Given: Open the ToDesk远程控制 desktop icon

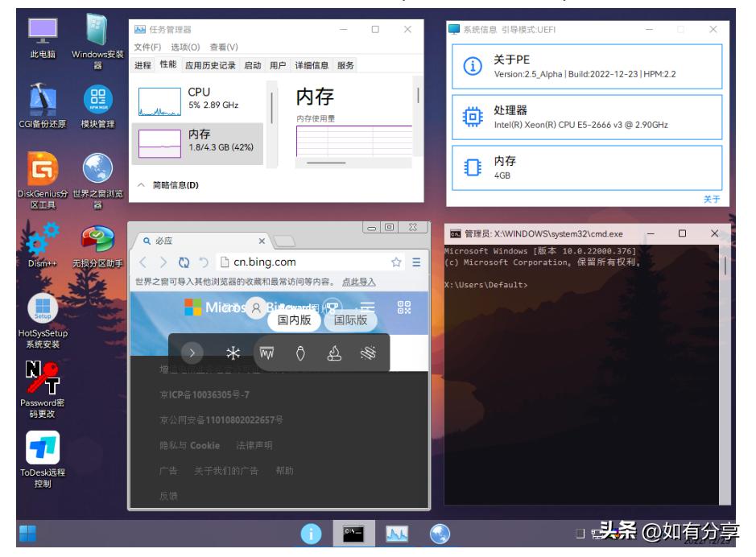Looking at the screenshot, I should click(x=43, y=459).
